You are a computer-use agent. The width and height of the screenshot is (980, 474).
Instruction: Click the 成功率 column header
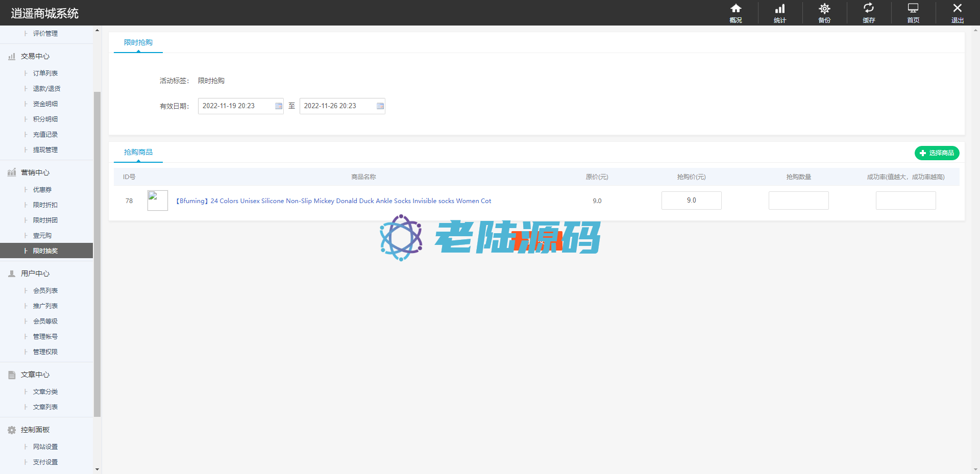click(906, 177)
